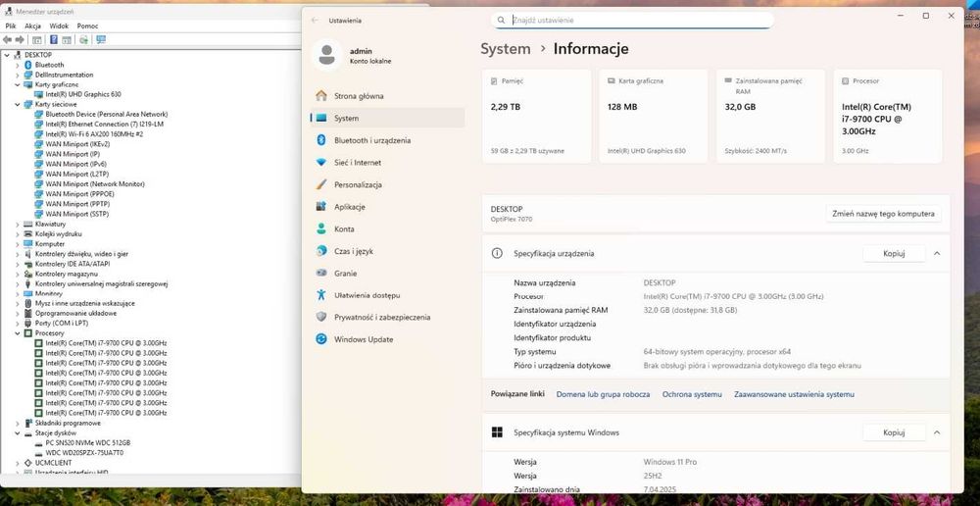Collapse the Karty sieciowe node
Screen dimensions: 980x506
coord(18,105)
